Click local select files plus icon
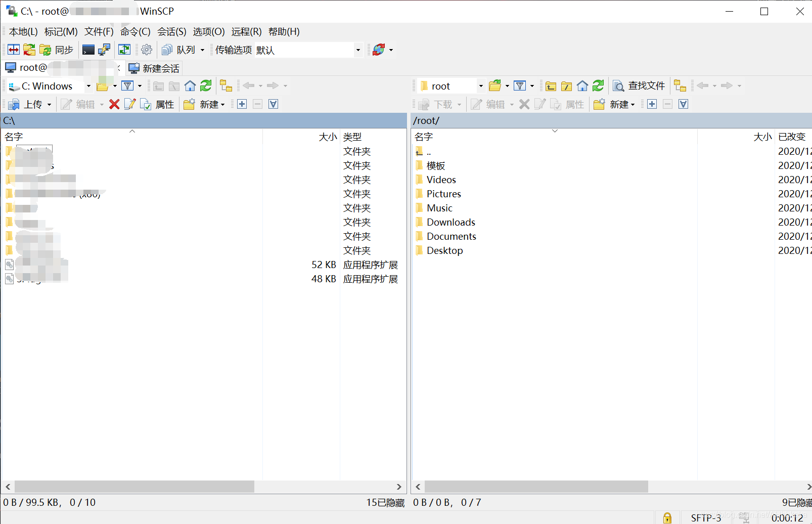The height and width of the screenshot is (524, 812). click(242, 104)
